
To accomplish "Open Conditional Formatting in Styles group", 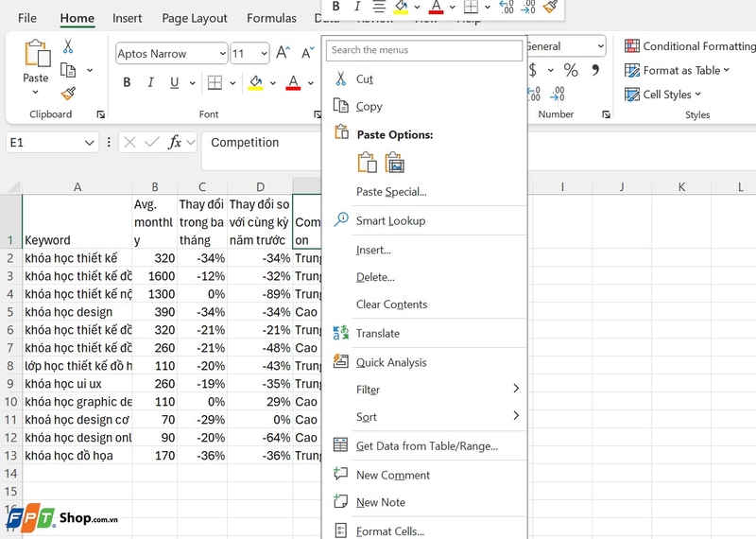I will pos(690,46).
